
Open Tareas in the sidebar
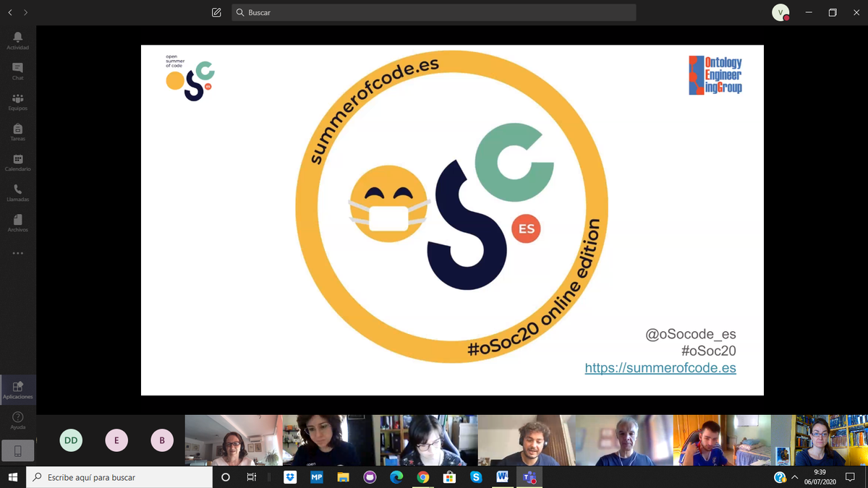coord(18,132)
